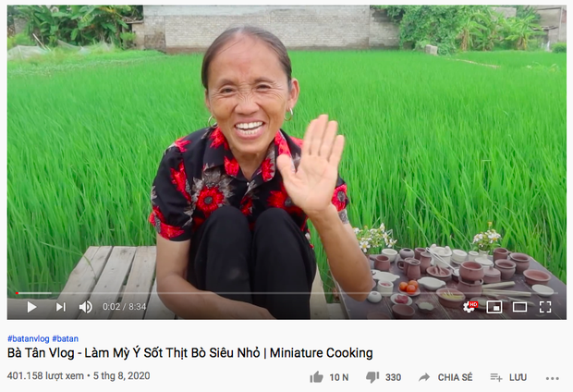573x392 pixels.
Task: Like the video with thumbs up
Action: coord(316,377)
